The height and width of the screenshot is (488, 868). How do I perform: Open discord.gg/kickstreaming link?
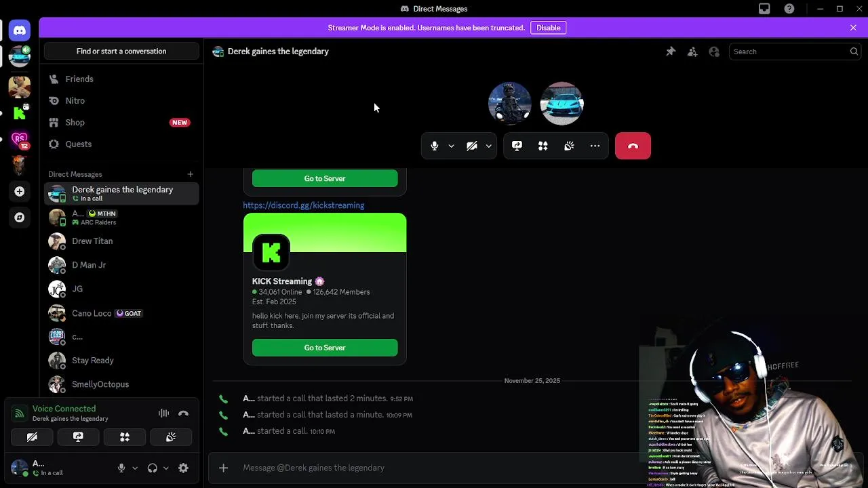(x=304, y=205)
